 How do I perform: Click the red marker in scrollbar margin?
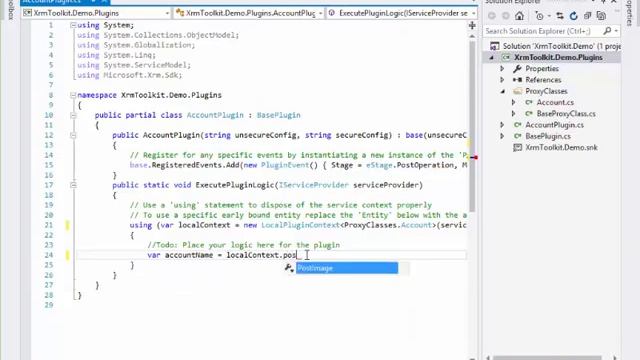point(475,157)
